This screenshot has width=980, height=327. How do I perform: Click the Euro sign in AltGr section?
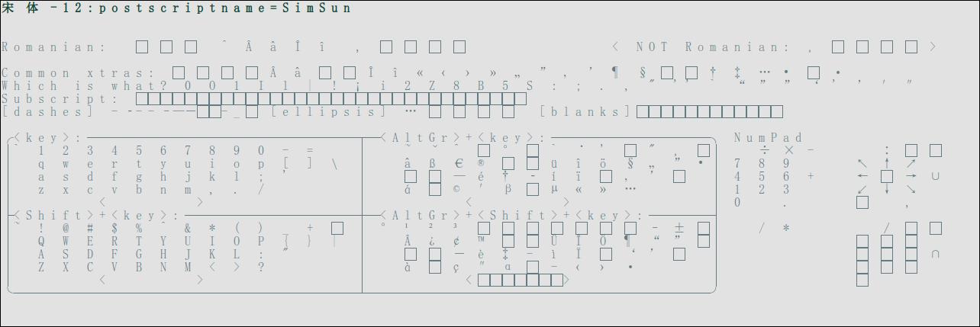click(459, 163)
